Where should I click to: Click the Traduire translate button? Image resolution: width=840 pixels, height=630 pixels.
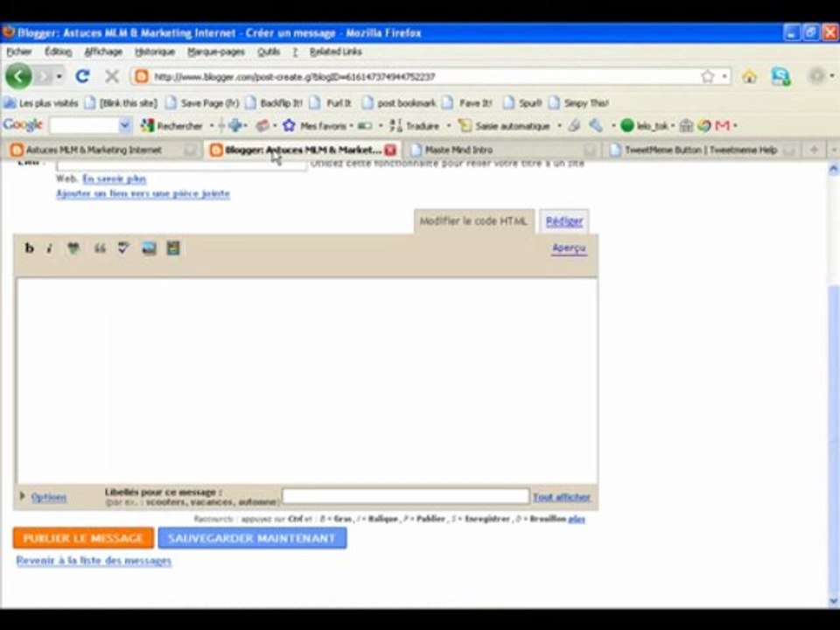pos(415,126)
